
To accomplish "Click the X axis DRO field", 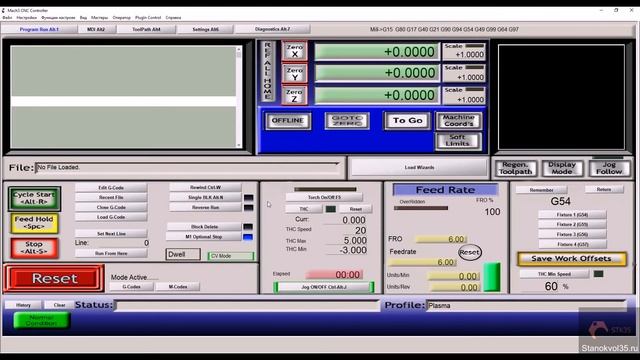I will point(377,52).
